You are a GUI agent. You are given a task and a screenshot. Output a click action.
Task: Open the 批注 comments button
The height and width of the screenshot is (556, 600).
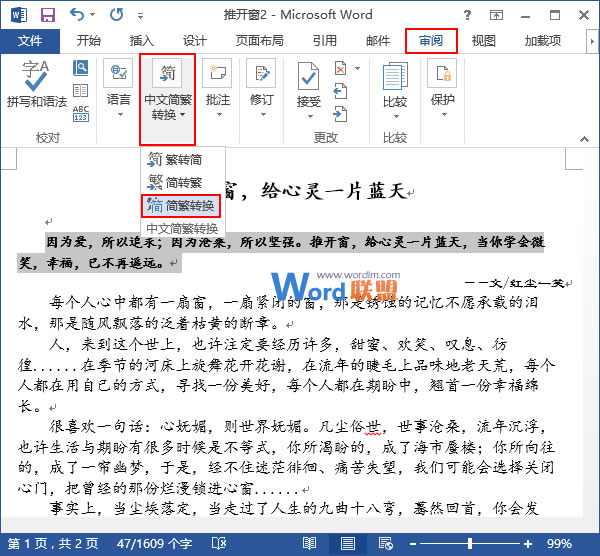tap(217, 81)
